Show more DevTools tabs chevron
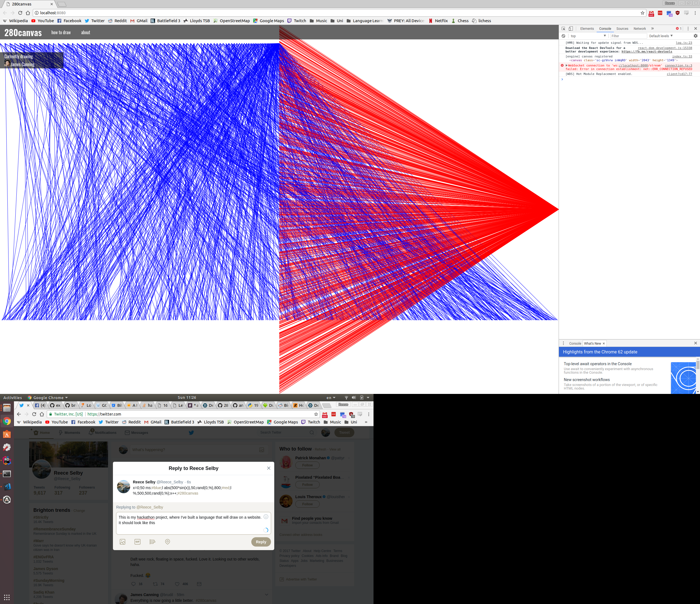Image resolution: width=700 pixels, height=604 pixels. (x=652, y=29)
